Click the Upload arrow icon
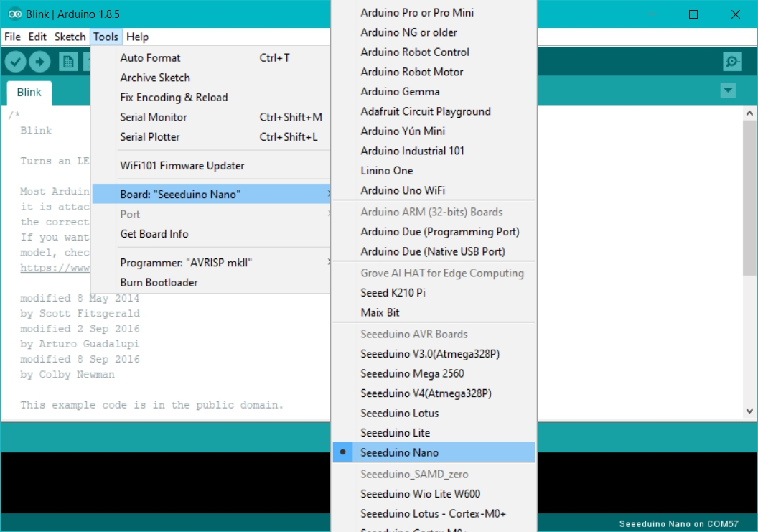The image size is (758, 532). (39, 62)
